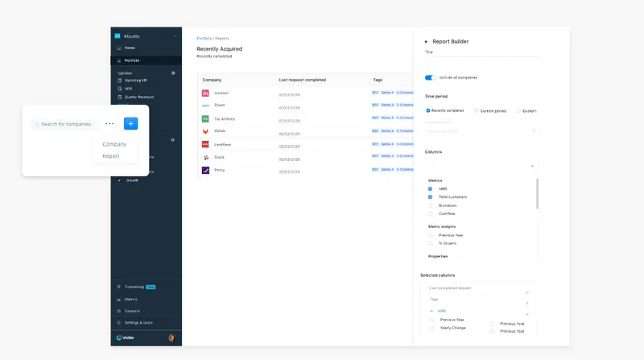Viewport: 644px width, 360px height.
Task: Click the KloudKo workspace logo icon
Action: pos(118,36)
